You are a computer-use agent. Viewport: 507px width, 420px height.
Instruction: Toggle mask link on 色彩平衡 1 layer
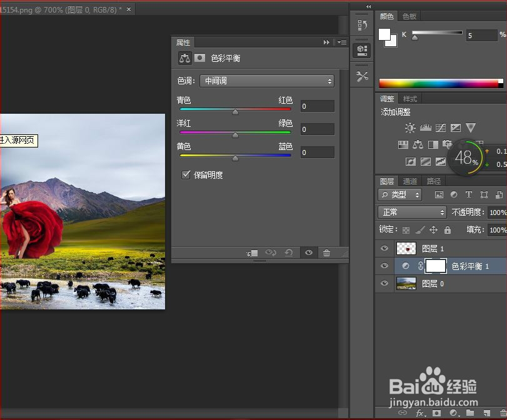pos(420,266)
